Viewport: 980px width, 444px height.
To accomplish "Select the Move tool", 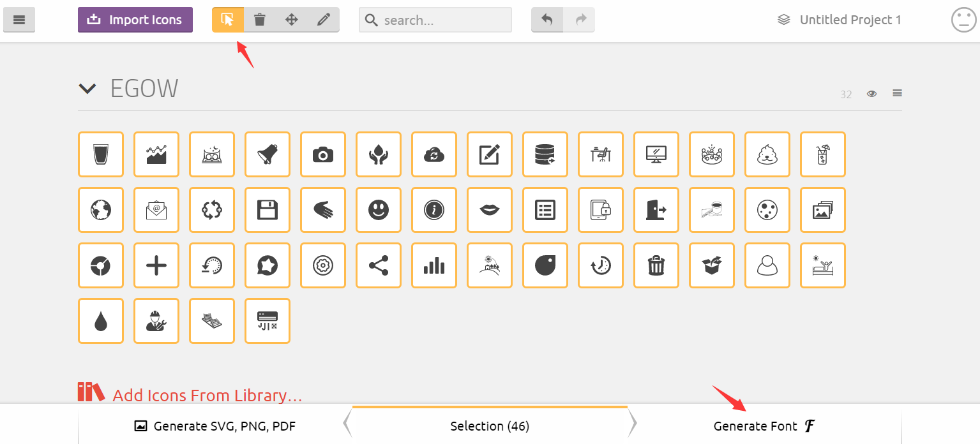I will point(291,20).
